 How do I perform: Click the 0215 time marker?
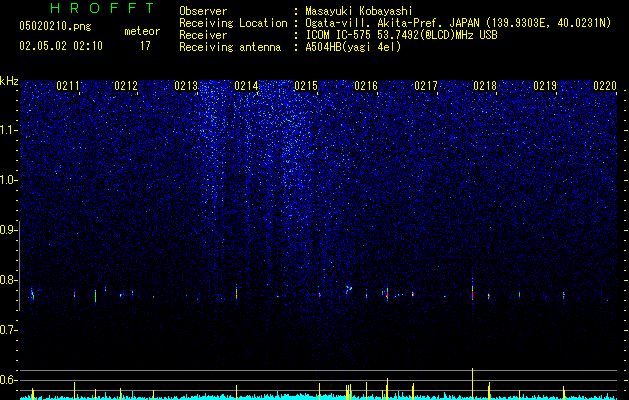(x=306, y=86)
